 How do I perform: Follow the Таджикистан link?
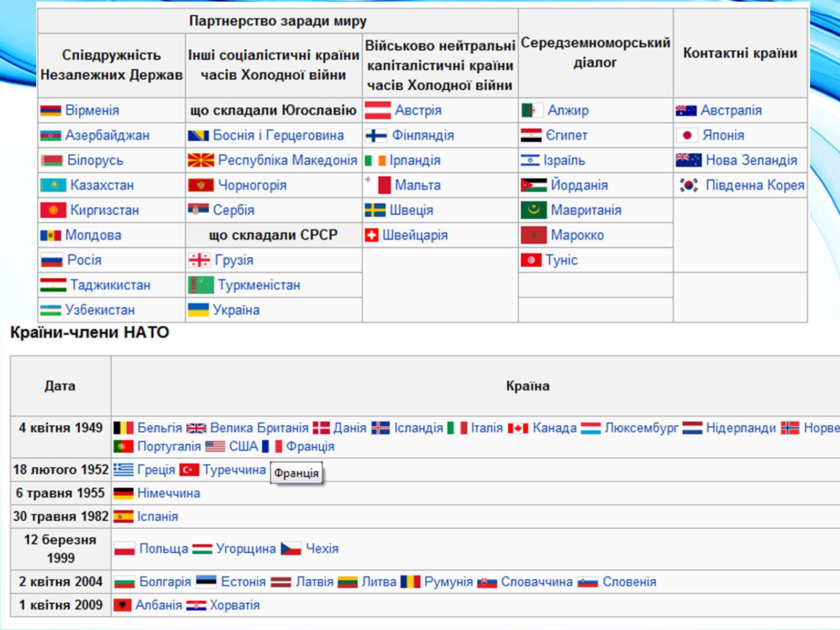pyautogui.click(x=110, y=285)
